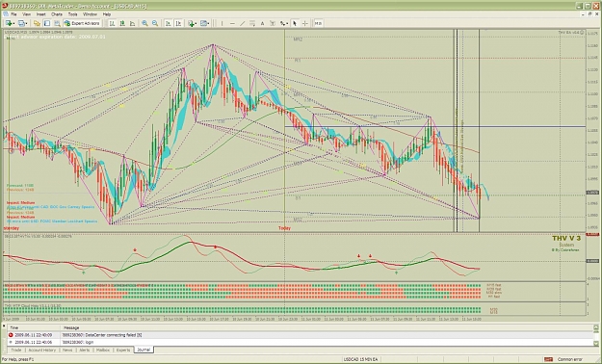Open the Help menu

click(107, 14)
